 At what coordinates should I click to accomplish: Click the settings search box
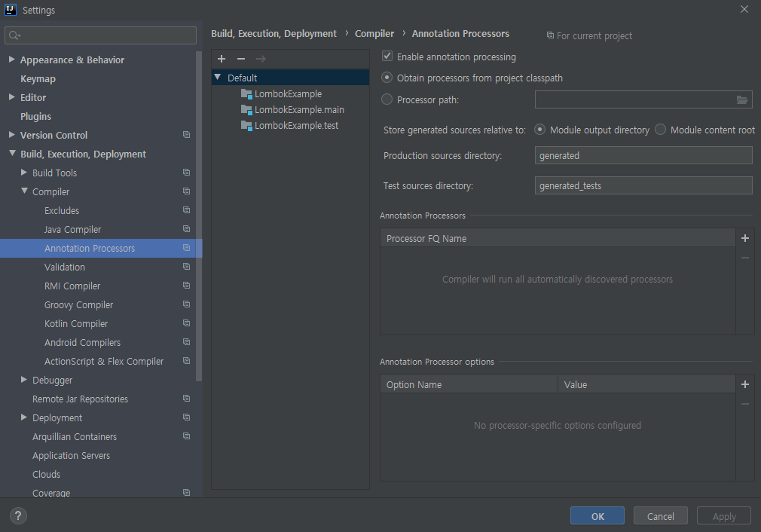coord(101,35)
